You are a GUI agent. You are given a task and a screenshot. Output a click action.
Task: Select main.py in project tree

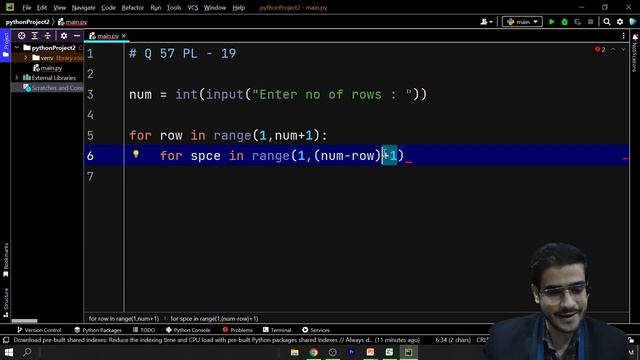tap(47, 68)
